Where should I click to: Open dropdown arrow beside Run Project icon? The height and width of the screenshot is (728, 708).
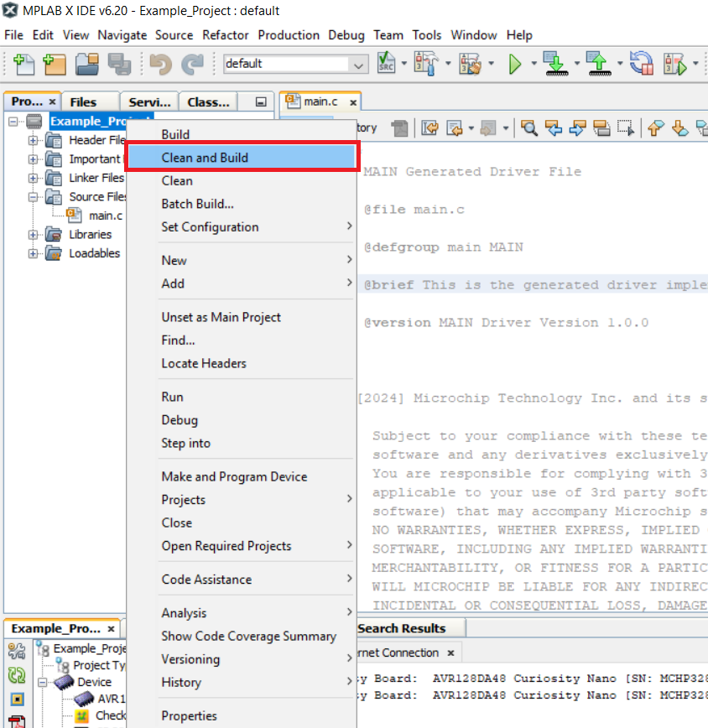pos(534,63)
